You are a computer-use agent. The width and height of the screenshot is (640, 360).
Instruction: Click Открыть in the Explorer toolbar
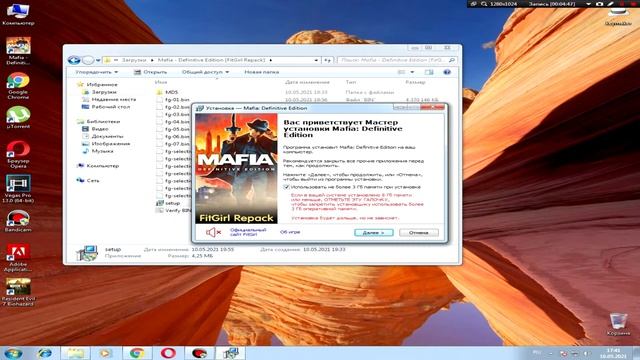tap(151, 72)
